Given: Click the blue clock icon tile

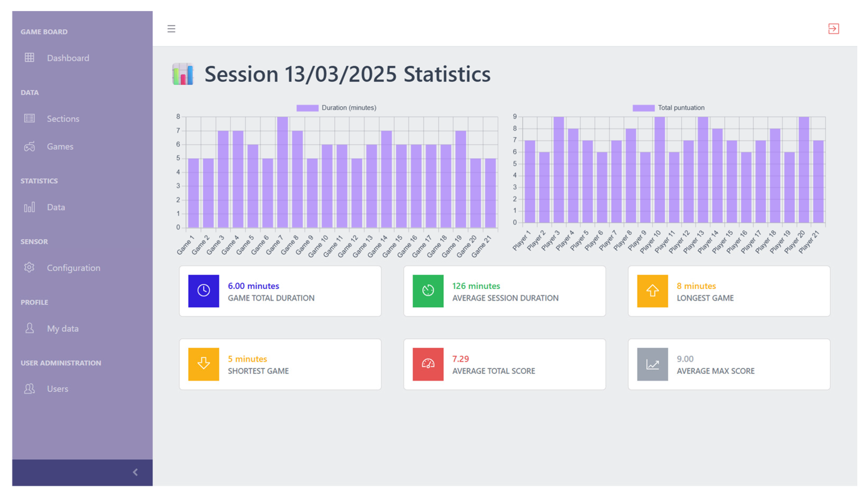Looking at the screenshot, I should [204, 291].
